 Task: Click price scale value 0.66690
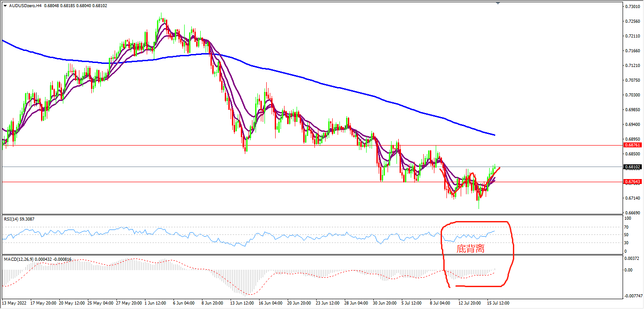(x=633, y=213)
